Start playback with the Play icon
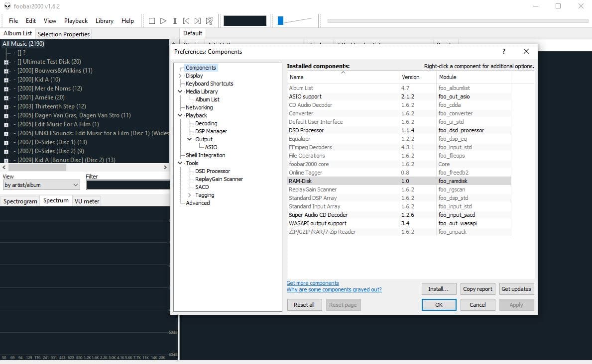Image resolution: width=592 pixels, height=364 pixels. pos(163,21)
